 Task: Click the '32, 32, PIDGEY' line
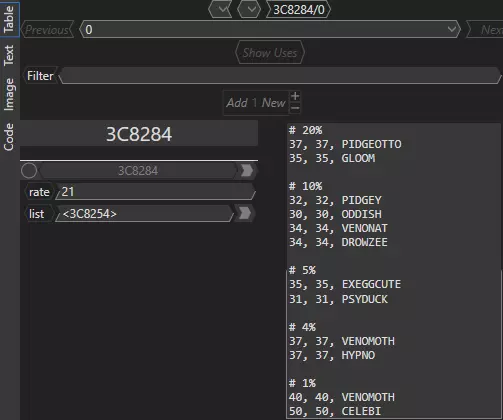pos(335,200)
